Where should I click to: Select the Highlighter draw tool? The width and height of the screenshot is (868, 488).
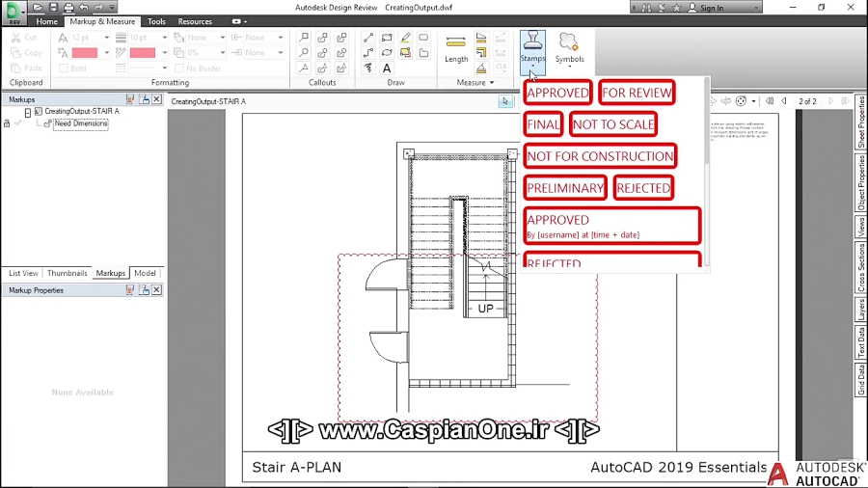tap(405, 38)
